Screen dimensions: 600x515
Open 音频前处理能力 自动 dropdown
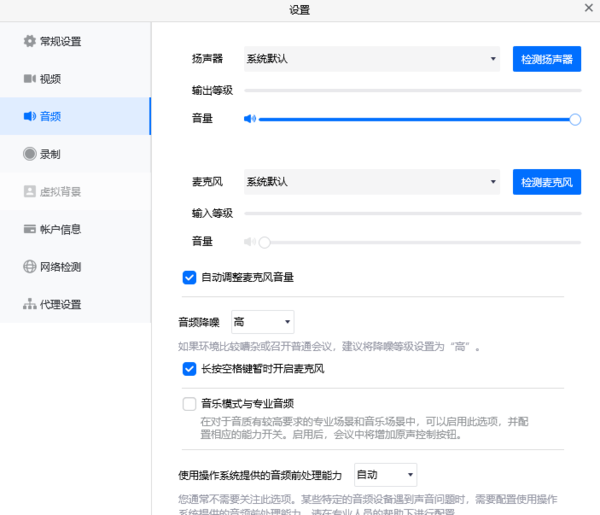[384, 474]
